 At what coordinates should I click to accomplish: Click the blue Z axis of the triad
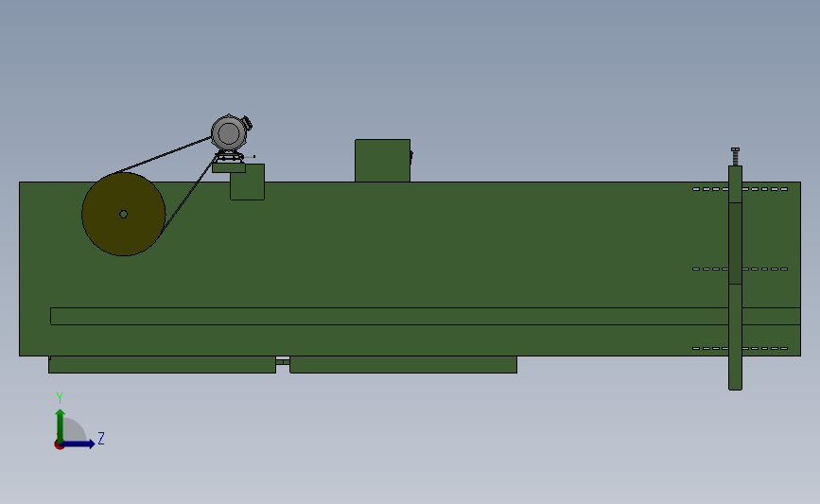coord(78,444)
